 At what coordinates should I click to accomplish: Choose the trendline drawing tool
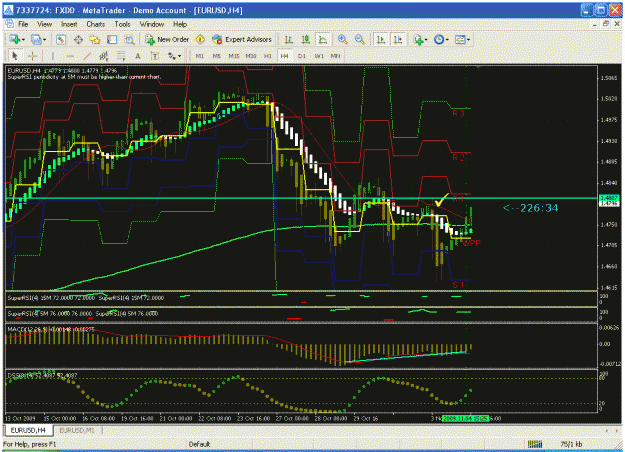(x=87, y=56)
